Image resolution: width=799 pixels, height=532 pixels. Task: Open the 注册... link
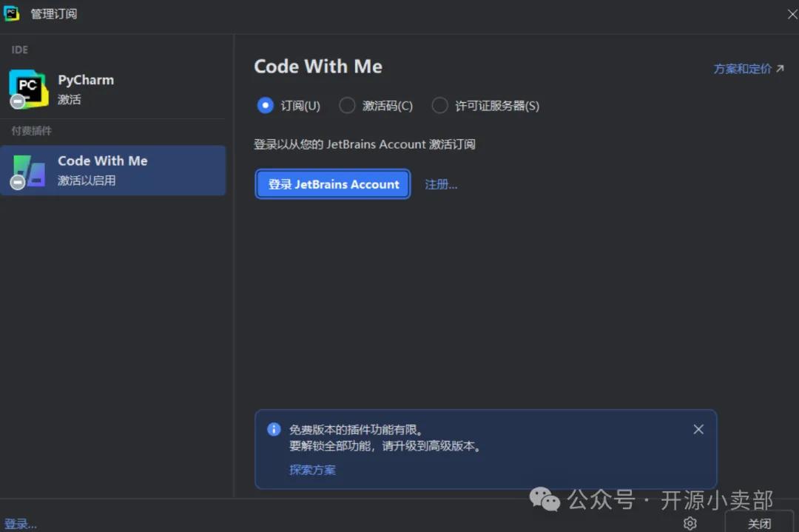tap(441, 184)
